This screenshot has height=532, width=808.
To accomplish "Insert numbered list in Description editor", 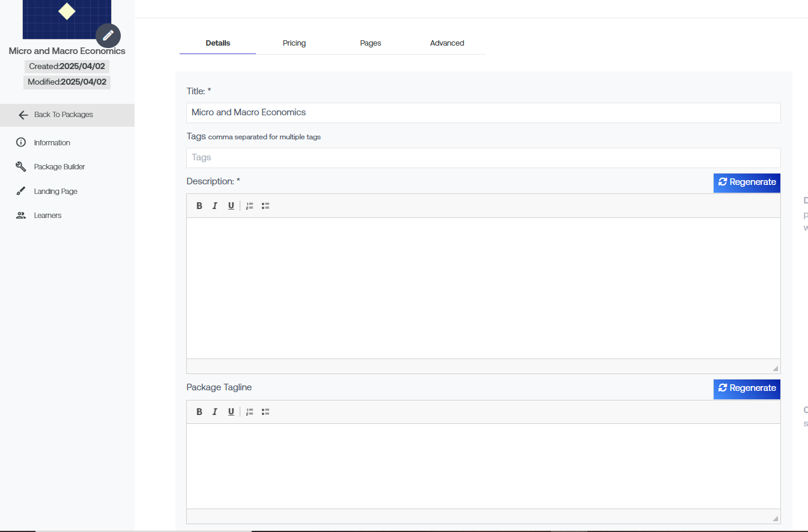I will click(x=249, y=206).
